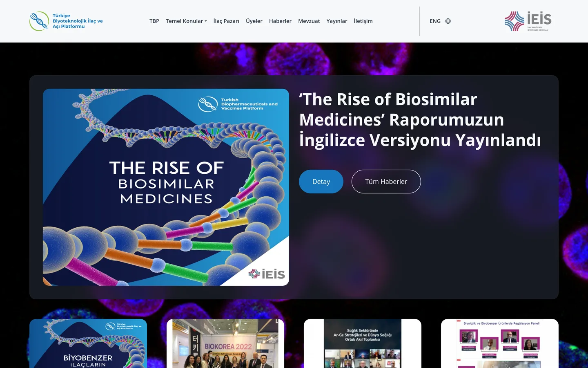
Task: Open the İletişim contact page
Action: (x=363, y=21)
